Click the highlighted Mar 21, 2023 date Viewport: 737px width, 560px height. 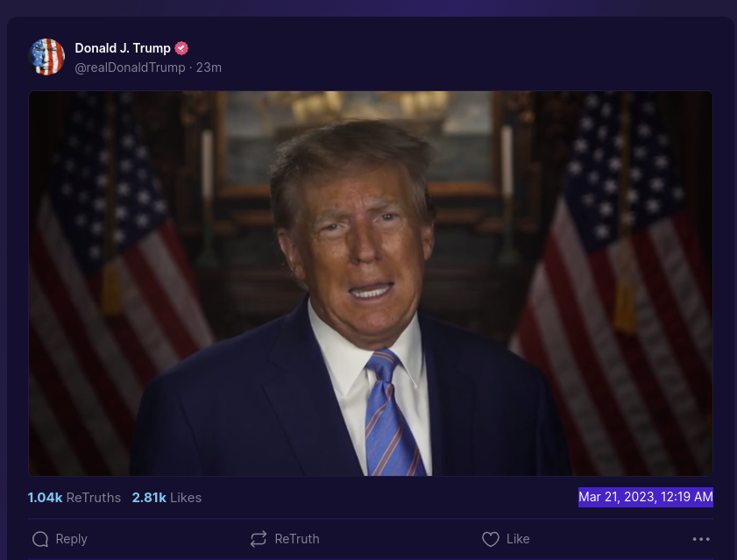click(616, 497)
